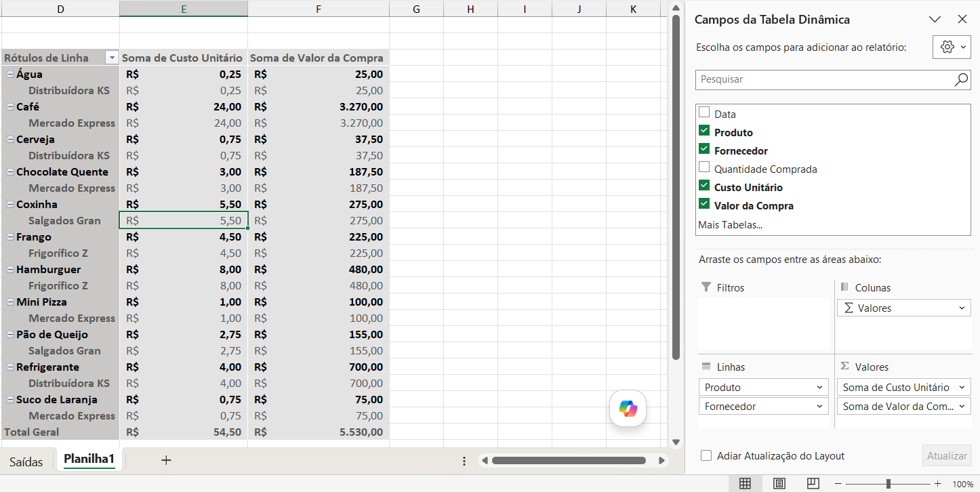The width and height of the screenshot is (980, 492).
Task: Collapse pane options chevron beside pane title
Action: coord(935,20)
